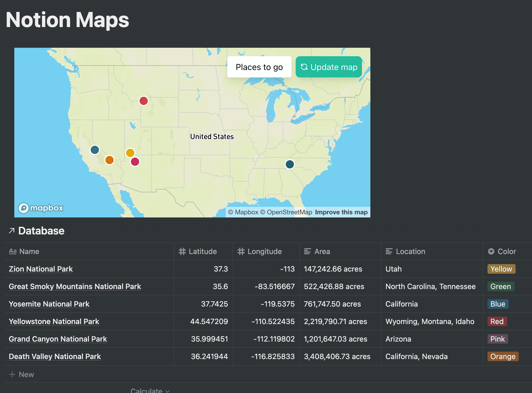Screen dimensions: 532x393
Task: Click the Mapbox logo
Action: tap(41, 208)
